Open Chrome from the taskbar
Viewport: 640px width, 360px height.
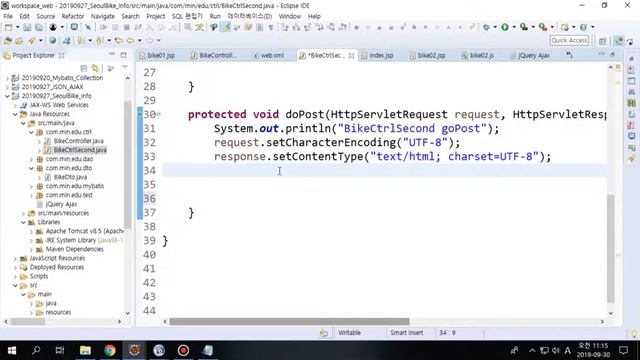click(x=110, y=350)
